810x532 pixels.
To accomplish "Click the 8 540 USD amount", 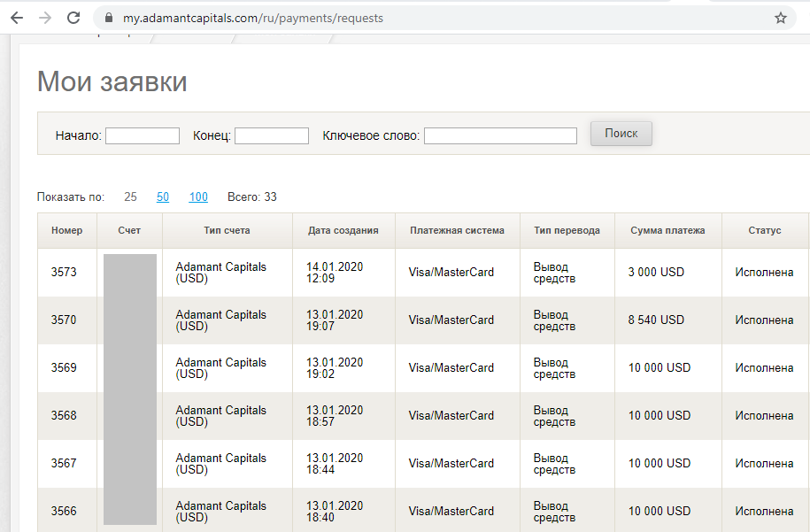I will pyautogui.click(x=656, y=320).
